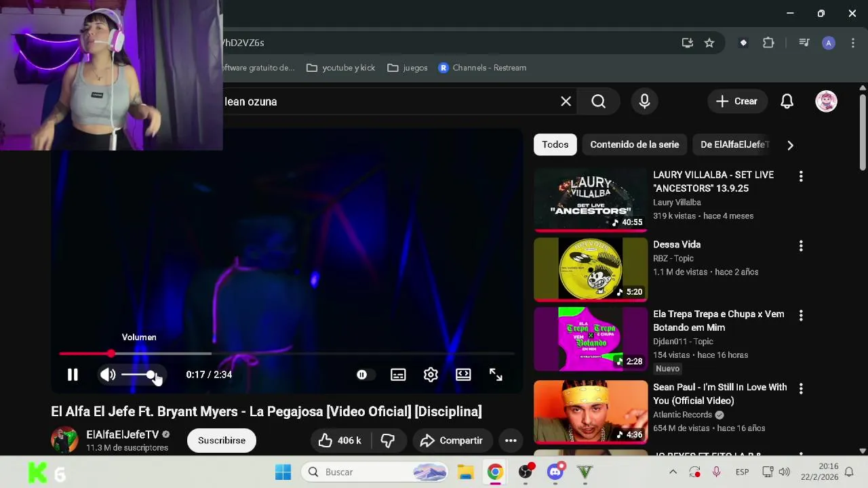Switch to theater mode view
The width and height of the screenshot is (868, 488).
point(463,374)
